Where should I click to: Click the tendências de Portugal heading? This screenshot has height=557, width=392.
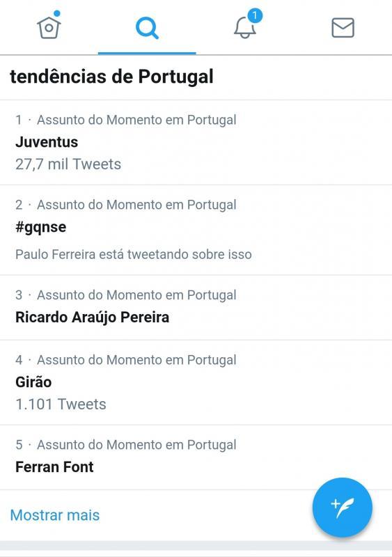[111, 77]
